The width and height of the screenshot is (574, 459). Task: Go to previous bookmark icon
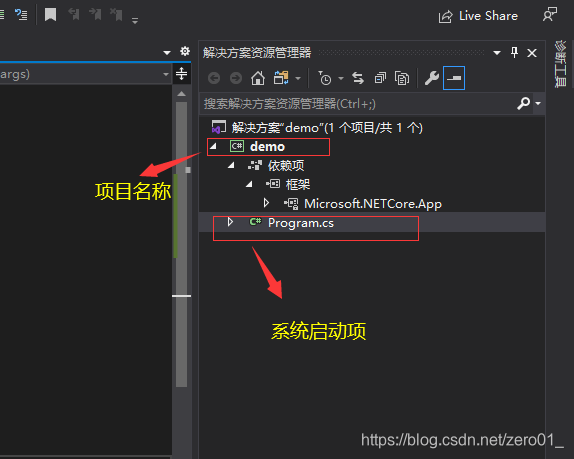pos(74,14)
